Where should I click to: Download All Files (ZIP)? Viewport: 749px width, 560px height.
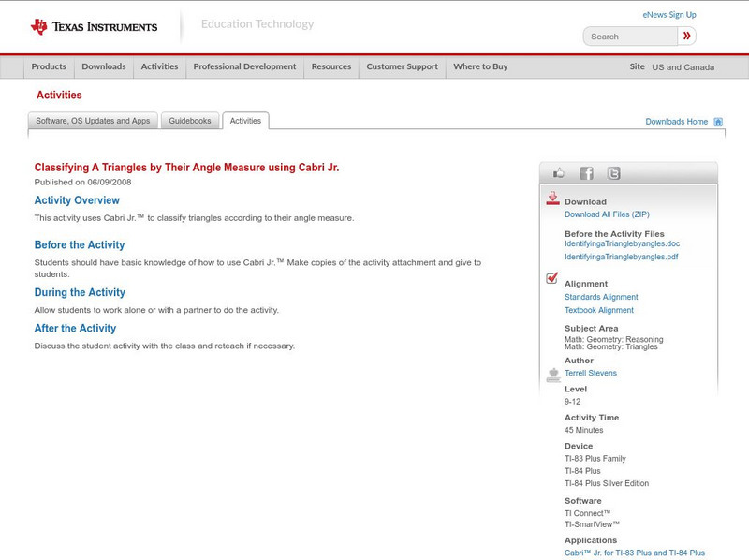(607, 214)
